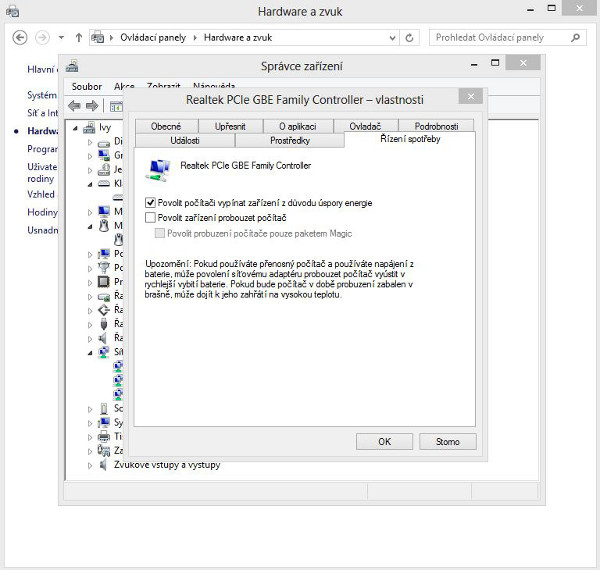600x570 pixels.
Task: Select the display adapter icon beside Gr
Action: [104, 155]
